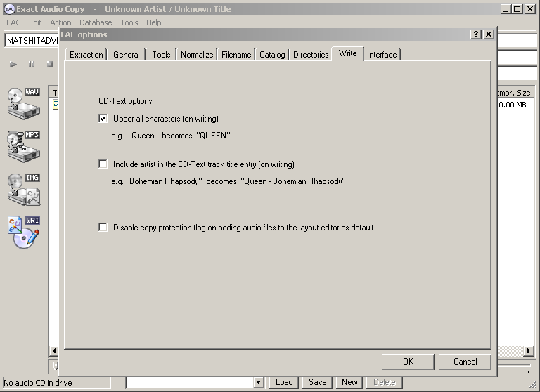This screenshot has width=540, height=392.
Task: Click the MP3 compressed extract icon
Action: tap(24, 146)
